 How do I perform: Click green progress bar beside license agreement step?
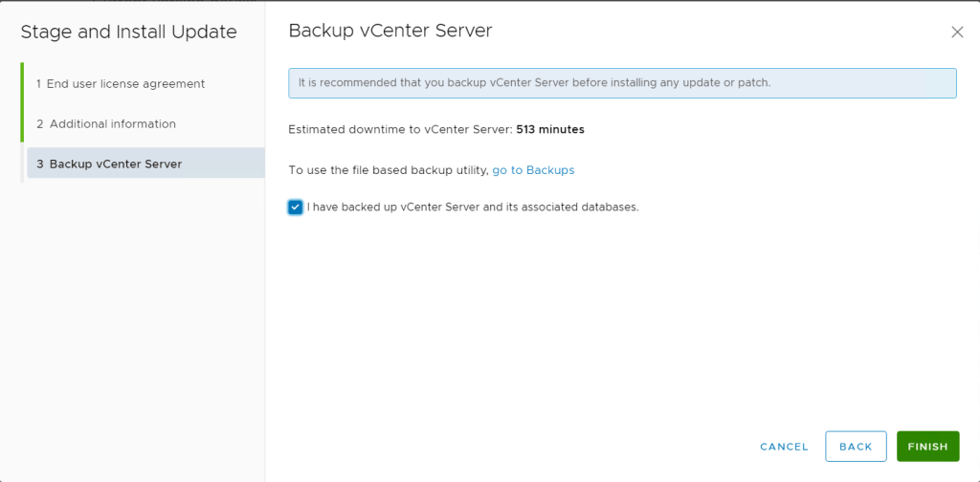click(22, 84)
